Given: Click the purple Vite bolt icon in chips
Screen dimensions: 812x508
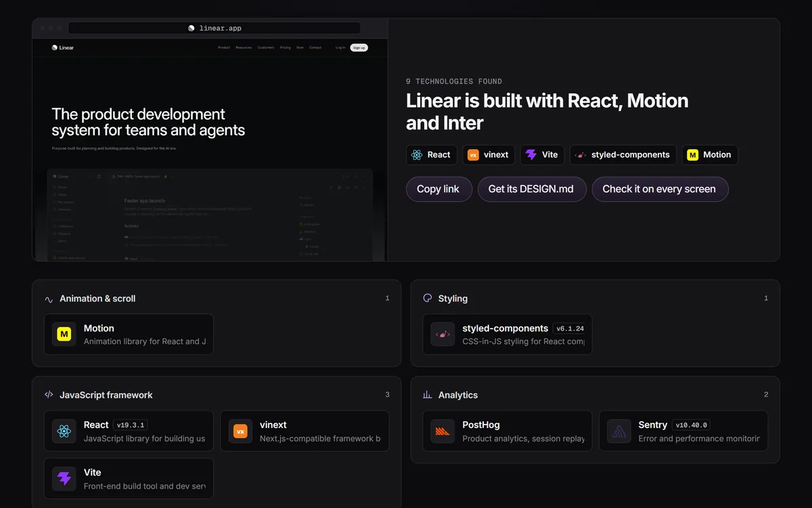Looking at the screenshot, I should [531, 154].
